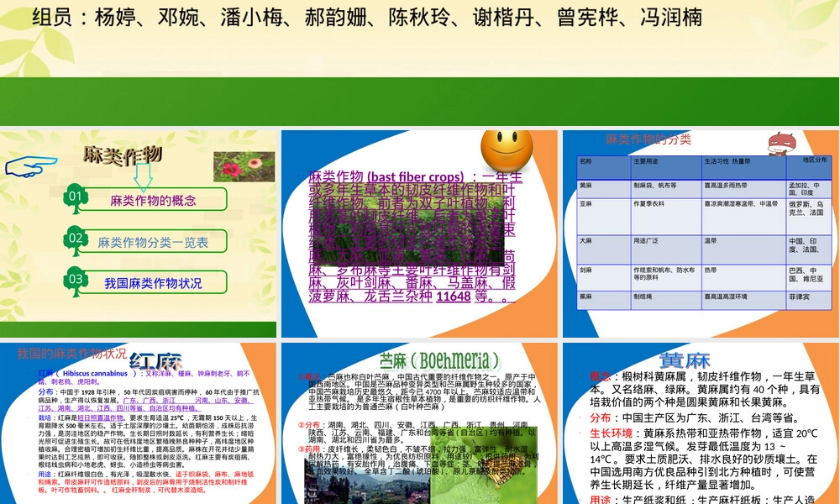The image size is (840, 504).
Task: Select the 喜凉爽潮湿寒温带、中温带 cell
Action: coord(743,217)
